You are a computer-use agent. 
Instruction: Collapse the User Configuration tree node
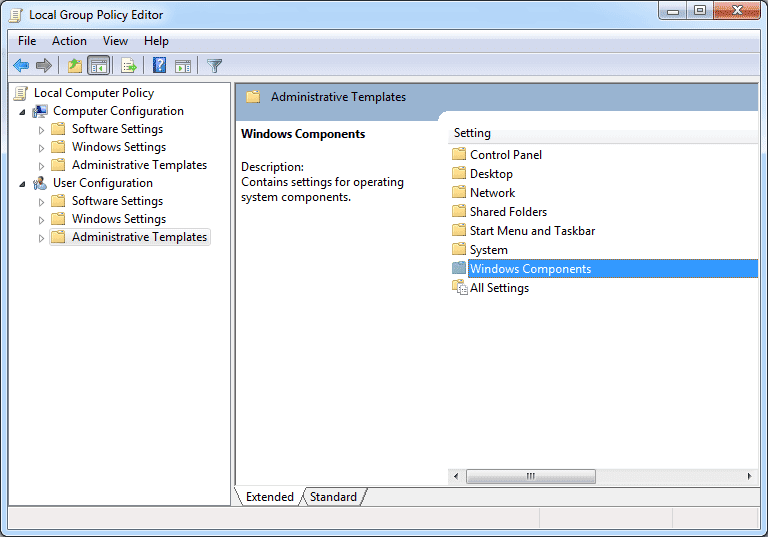[22, 184]
